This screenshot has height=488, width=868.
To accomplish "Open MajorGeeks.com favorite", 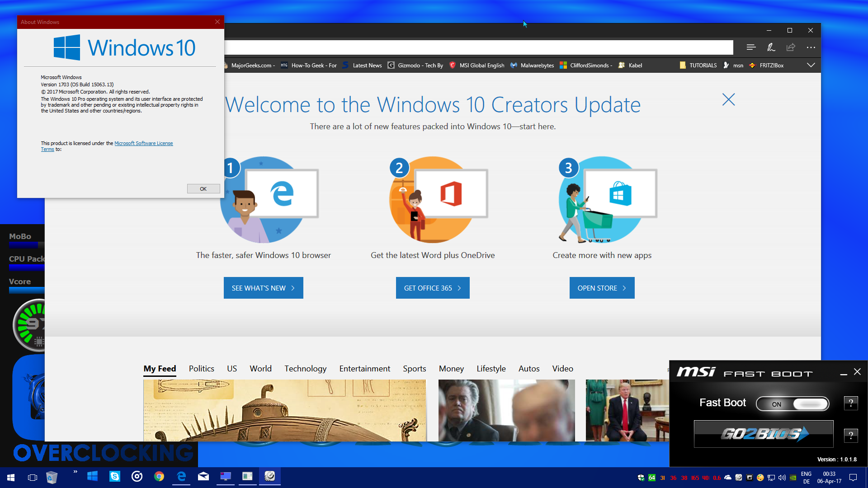I will pos(250,66).
